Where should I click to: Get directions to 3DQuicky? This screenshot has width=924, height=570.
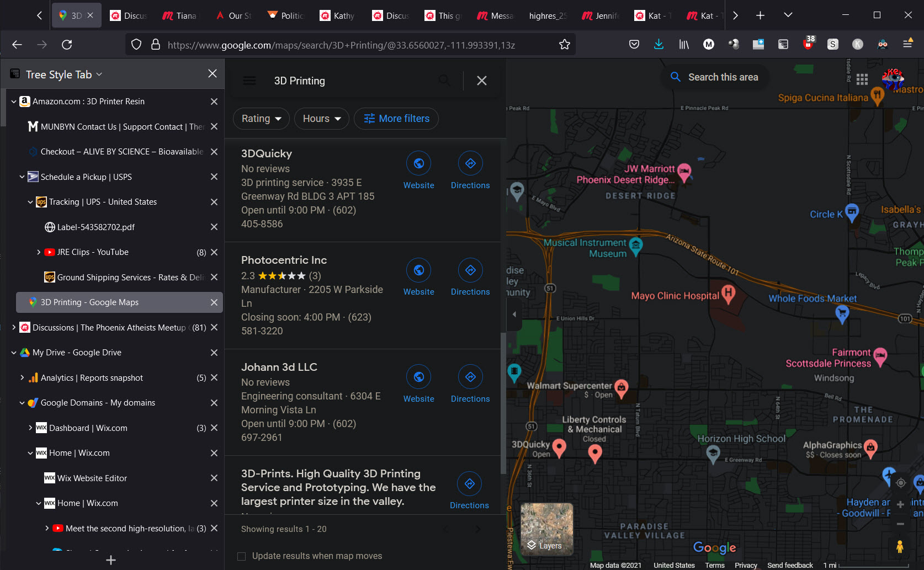pyautogui.click(x=470, y=163)
